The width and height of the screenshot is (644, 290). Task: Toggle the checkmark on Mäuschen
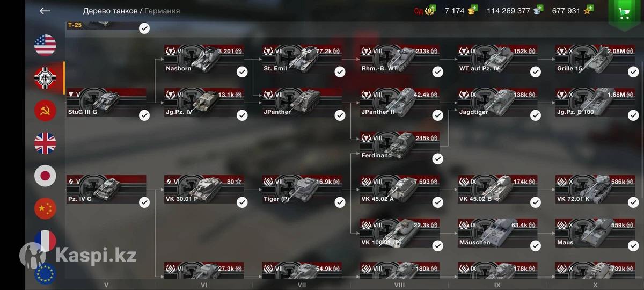pos(536,245)
